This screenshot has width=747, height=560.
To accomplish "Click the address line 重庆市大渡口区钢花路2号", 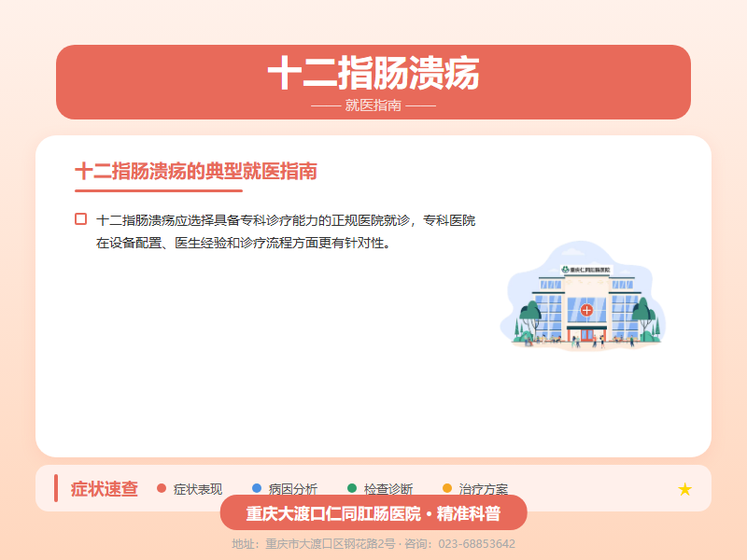I will 331,544.
